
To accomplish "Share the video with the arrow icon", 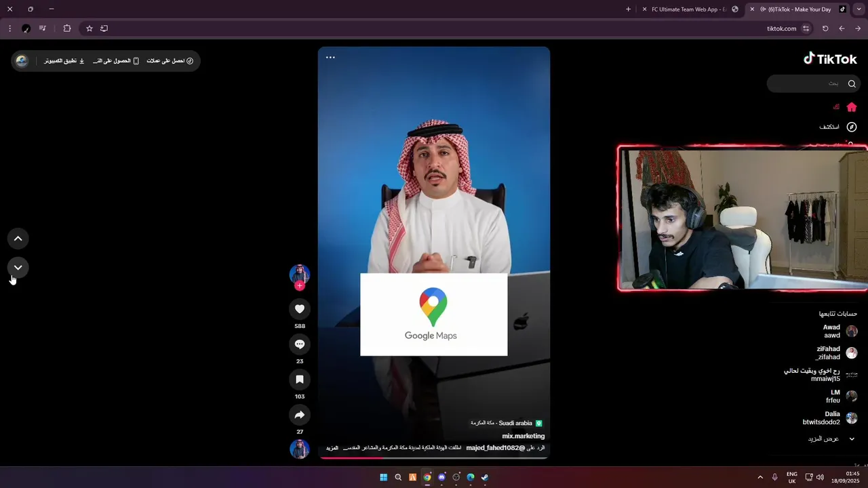I will pyautogui.click(x=300, y=415).
